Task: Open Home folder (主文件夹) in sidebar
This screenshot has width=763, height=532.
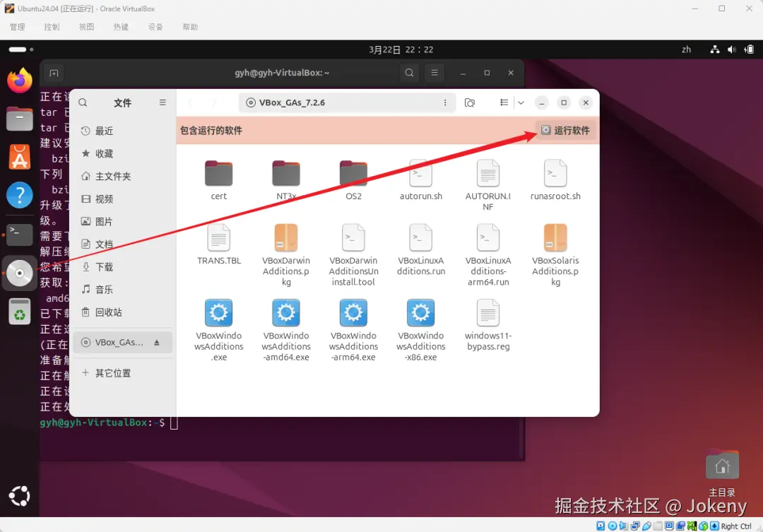Action: pos(123,176)
